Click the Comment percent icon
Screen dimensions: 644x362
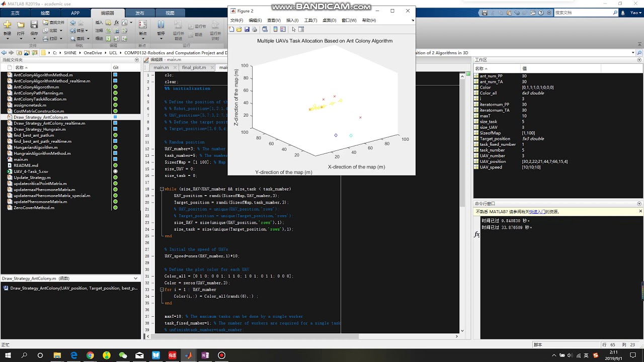point(108,31)
